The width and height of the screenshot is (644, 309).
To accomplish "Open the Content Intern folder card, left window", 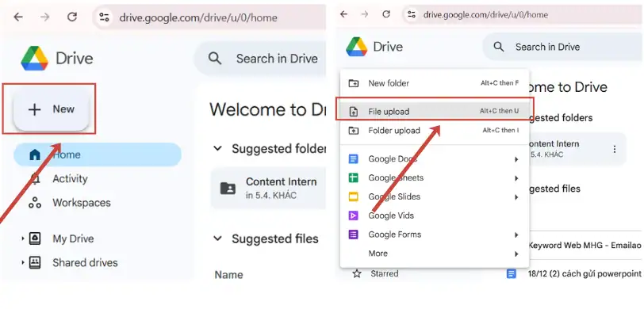I will (269, 188).
